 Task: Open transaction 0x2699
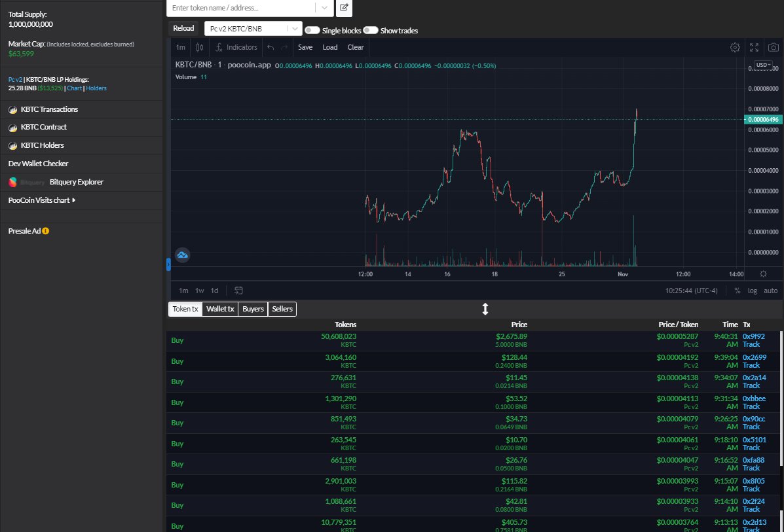(755, 358)
